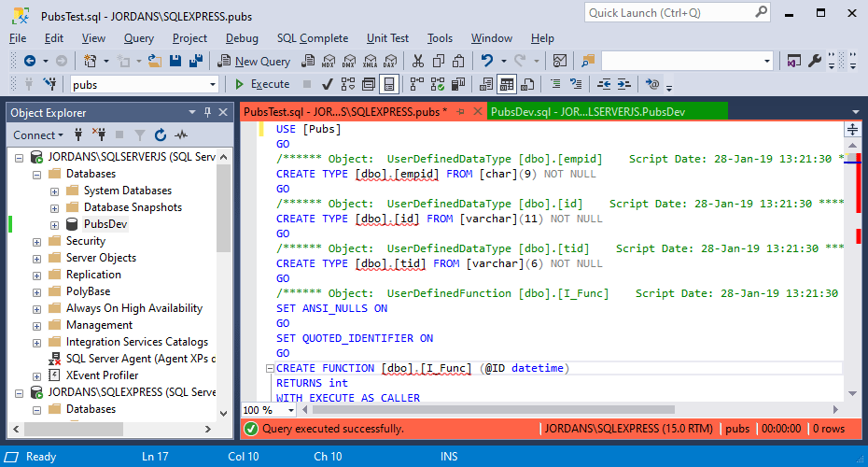
Task: Toggle Auto Hide pin on Object Explorer
Action: coord(207,112)
